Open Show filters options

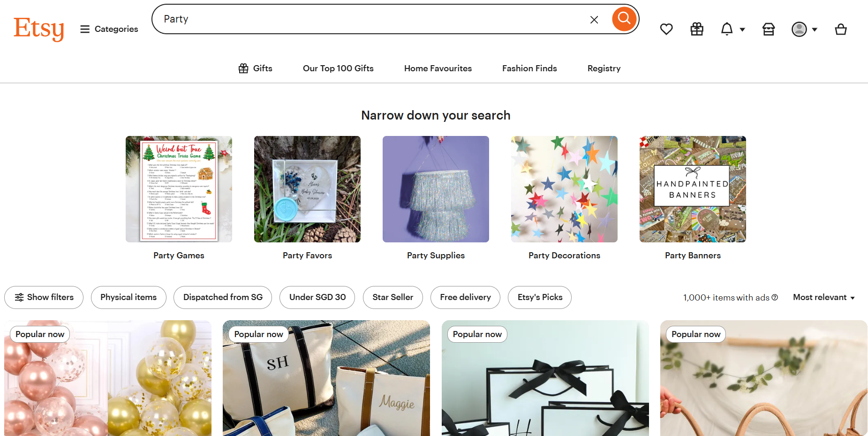pyautogui.click(x=44, y=297)
